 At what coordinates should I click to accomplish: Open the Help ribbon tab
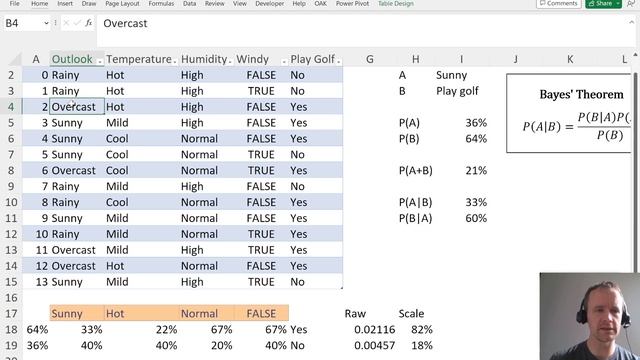299,3
